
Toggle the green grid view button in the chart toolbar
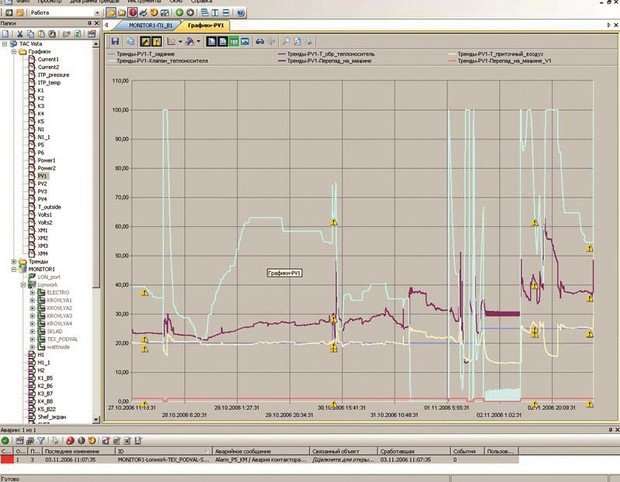pos(234,42)
